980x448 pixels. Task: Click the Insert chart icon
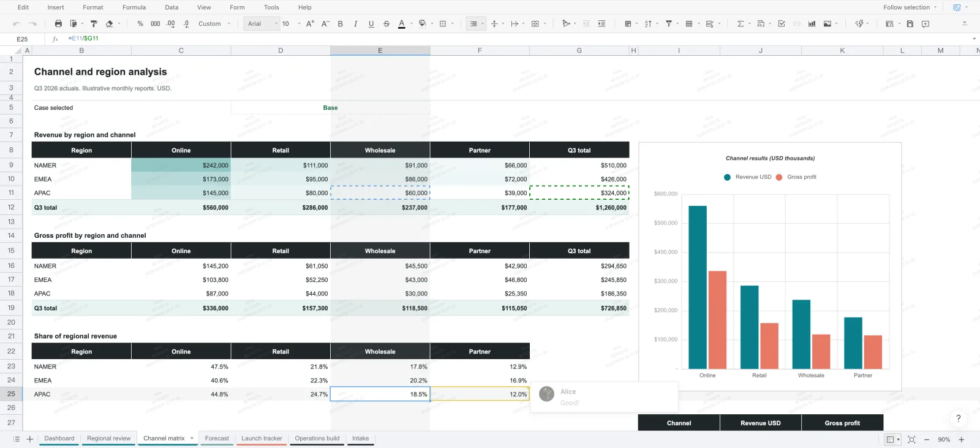point(812,24)
